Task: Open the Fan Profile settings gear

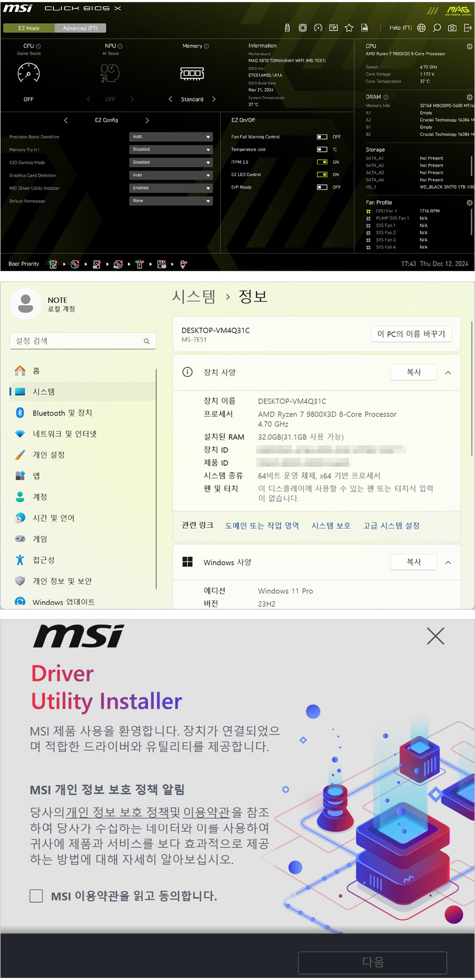Action: pos(469,203)
